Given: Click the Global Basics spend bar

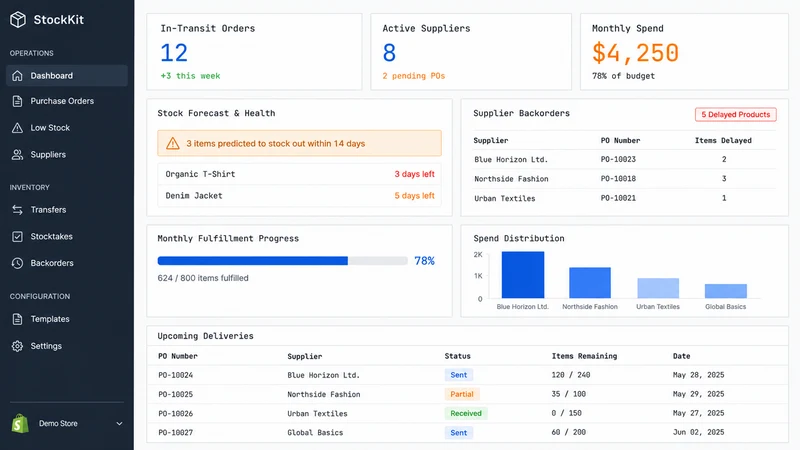Looking at the screenshot, I should [726, 291].
